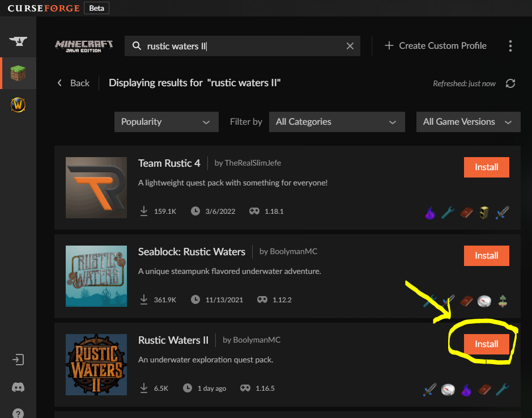This screenshot has width=532, height=418.
Task: Click the search magnifier icon
Action: pos(137,45)
